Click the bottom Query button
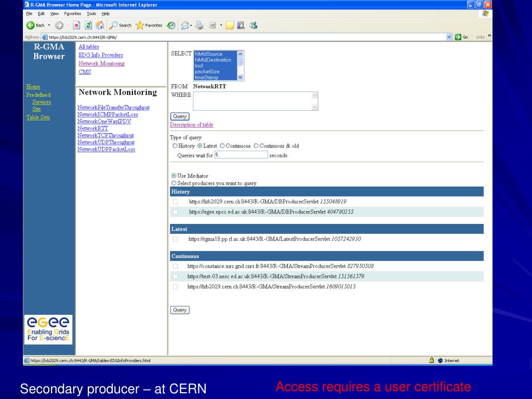The height and width of the screenshot is (399, 532). click(x=180, y=310)
